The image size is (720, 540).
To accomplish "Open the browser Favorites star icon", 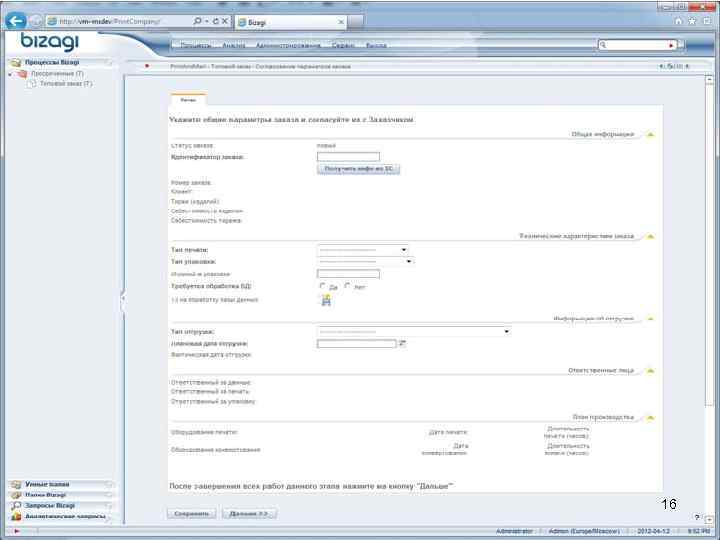I will tap(692, 21).
